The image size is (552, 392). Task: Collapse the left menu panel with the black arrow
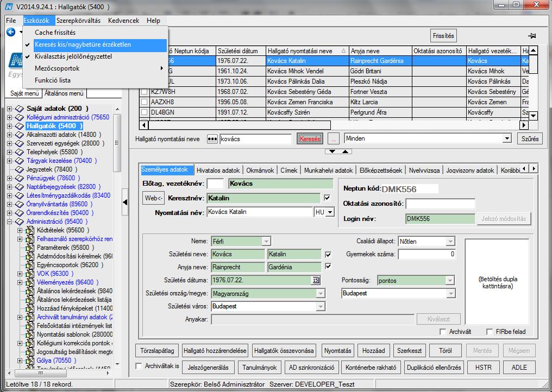pyautogui.click(x=125, y=203)
